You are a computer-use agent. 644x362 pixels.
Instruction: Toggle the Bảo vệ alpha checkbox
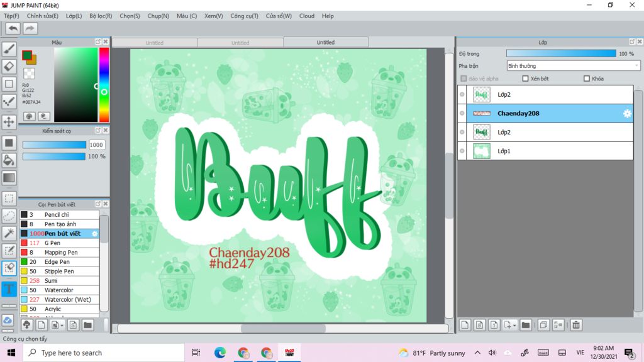[x=464, y=79]
